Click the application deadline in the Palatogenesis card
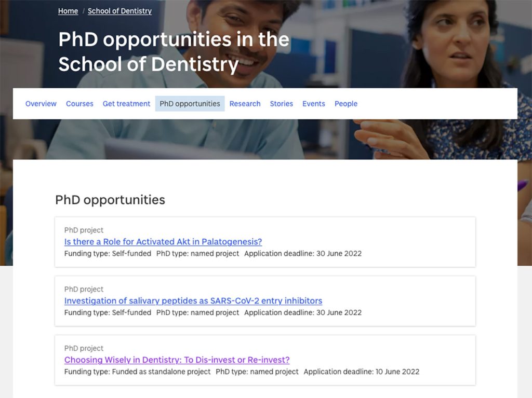 point(303,254)
